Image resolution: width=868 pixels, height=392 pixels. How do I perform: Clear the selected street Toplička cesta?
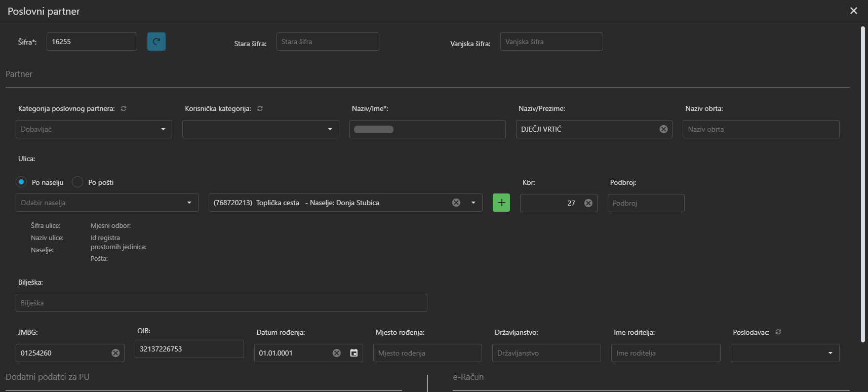tap(456, 203)
